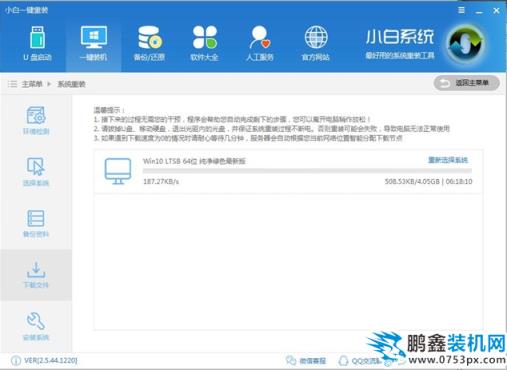Select 环境检测 step in sidebar
Image resolution: width=507 pixels, height=370 pixels.
pyautogui.click(x=36, y=120)
